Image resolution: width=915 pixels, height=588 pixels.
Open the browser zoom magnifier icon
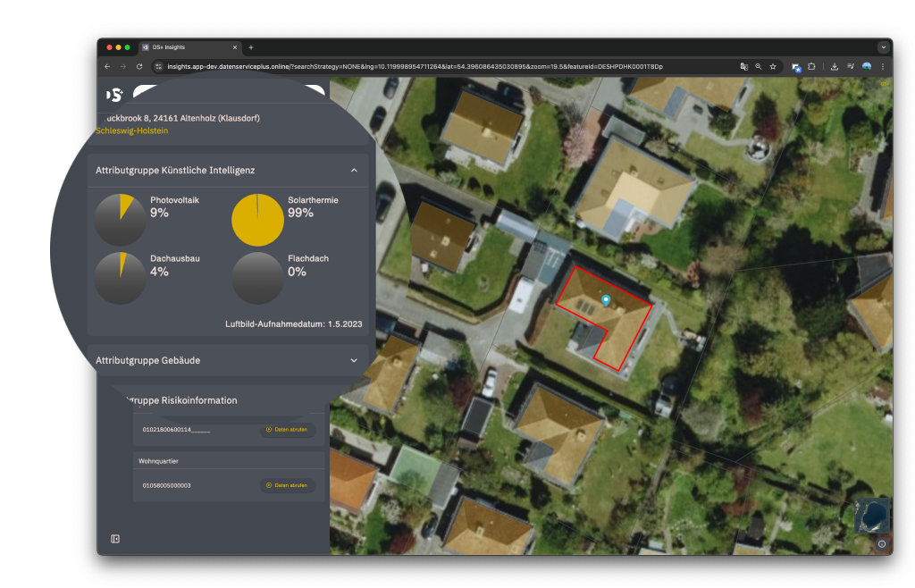(759, 67)
